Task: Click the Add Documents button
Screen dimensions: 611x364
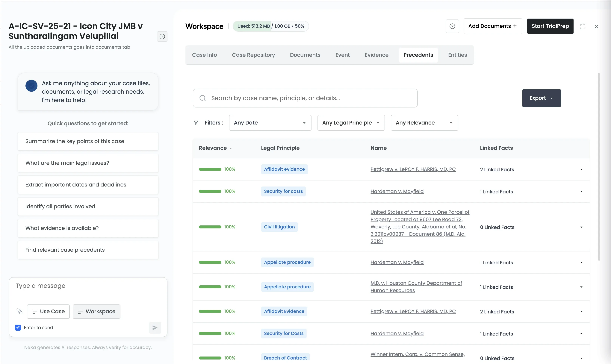Action: 492,26
